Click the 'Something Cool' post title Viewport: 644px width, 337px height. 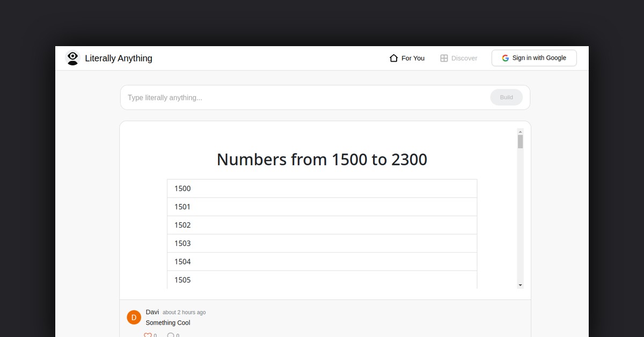coord(168,323)
